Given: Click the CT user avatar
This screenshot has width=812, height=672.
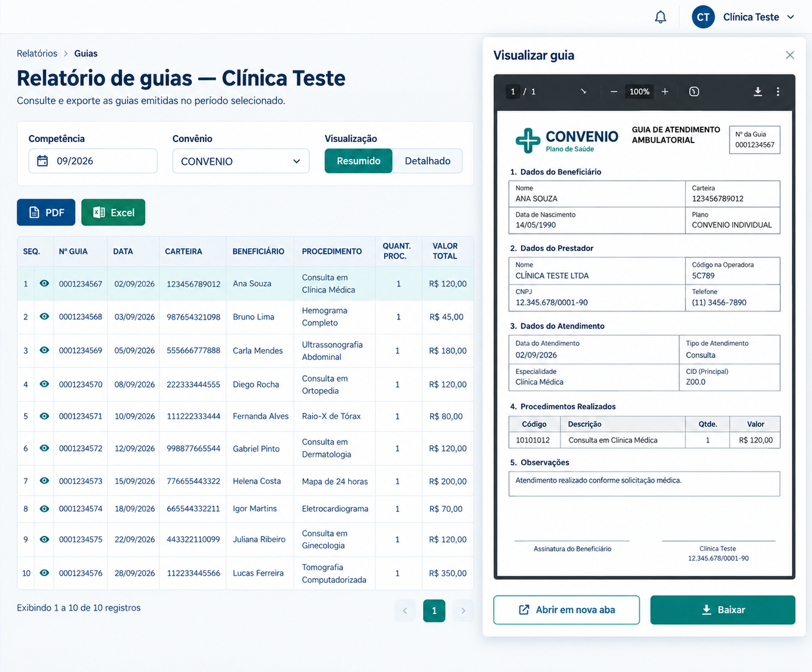Looking at the screenshot, I should coord(703,17).
